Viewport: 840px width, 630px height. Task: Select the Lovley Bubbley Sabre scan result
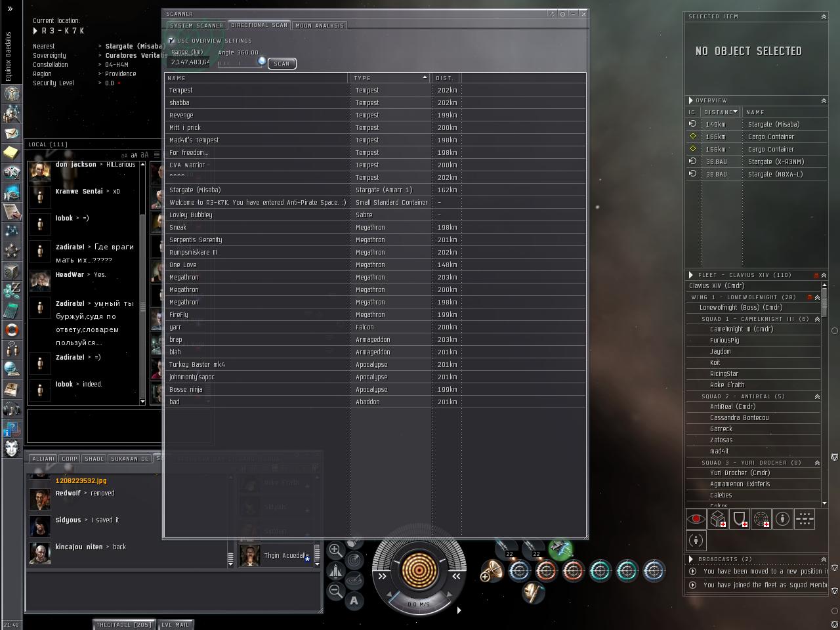pyautogui.click(x=375, y=215)
